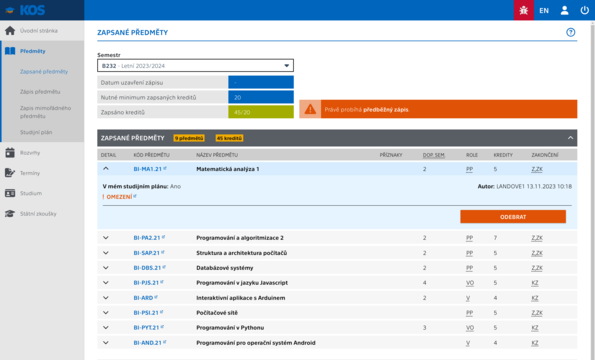595x360 pixels.
Task: Click course name Programování v Pythonu
Action: coord(230,327)
